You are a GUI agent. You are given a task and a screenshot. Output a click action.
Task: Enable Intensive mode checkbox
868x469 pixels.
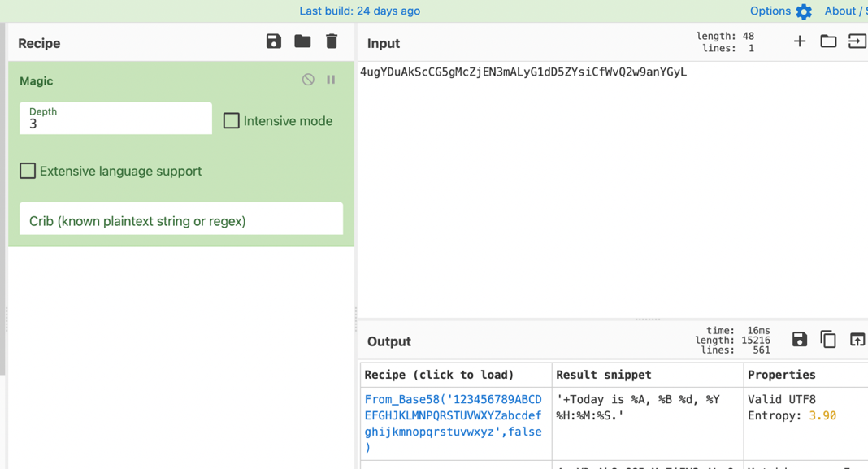pyautogui.click(x=232, y=121)
